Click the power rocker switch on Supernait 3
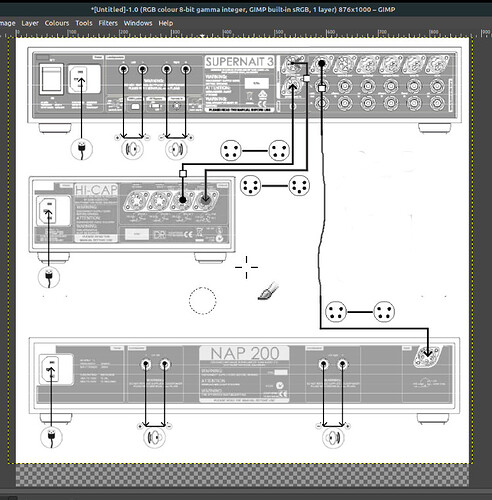The height and width of the screenshot is (500, 492). [52, 79]
